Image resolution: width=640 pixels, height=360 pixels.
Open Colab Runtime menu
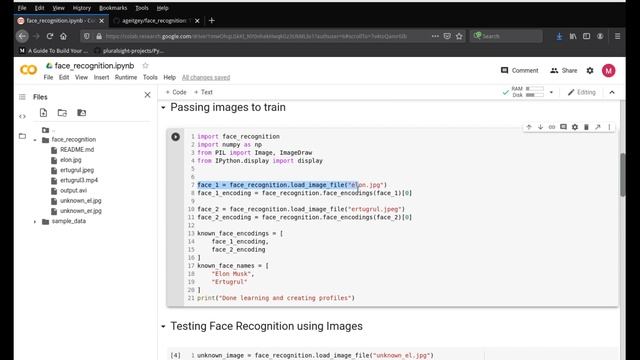tap(126, 77)
